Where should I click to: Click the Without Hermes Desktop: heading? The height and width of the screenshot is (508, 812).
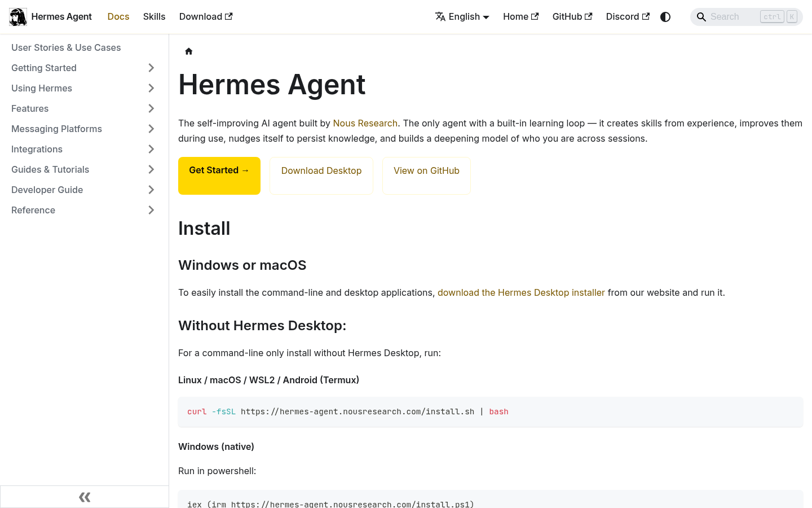pyautogui.click(x=262, y=326)
